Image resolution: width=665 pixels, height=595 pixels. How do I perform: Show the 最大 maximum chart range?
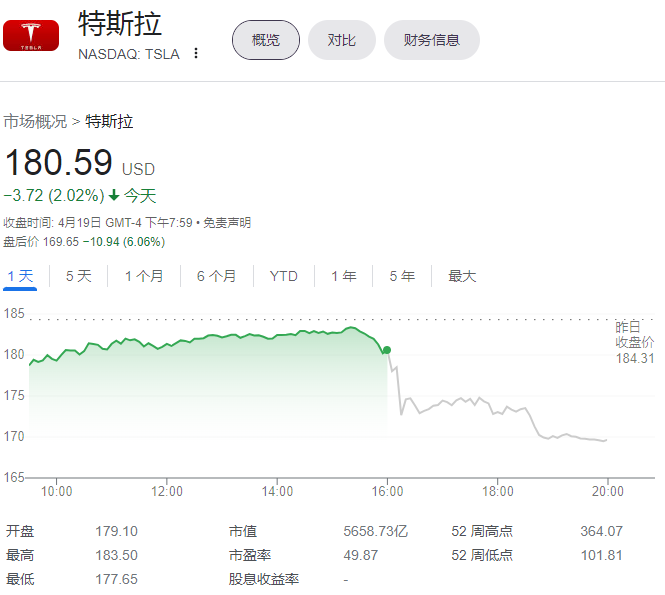point(462,276)
